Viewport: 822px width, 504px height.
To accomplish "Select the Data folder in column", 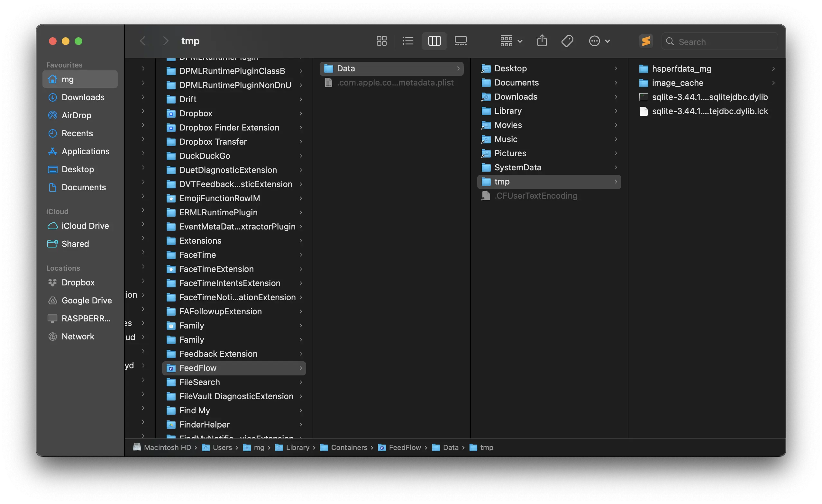I will click(391, 69).
